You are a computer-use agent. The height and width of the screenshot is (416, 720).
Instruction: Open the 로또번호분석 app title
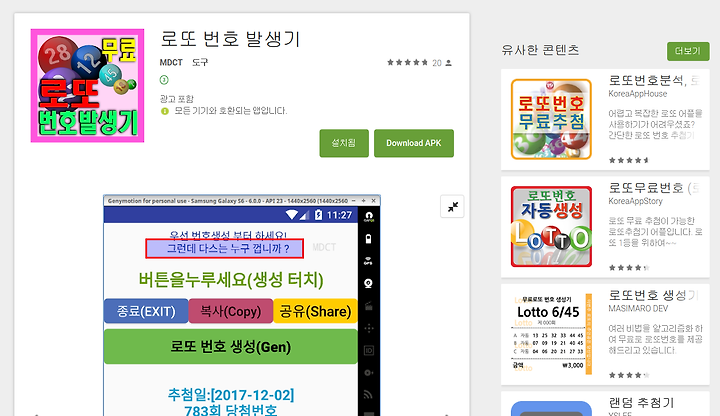coord(654,80)
